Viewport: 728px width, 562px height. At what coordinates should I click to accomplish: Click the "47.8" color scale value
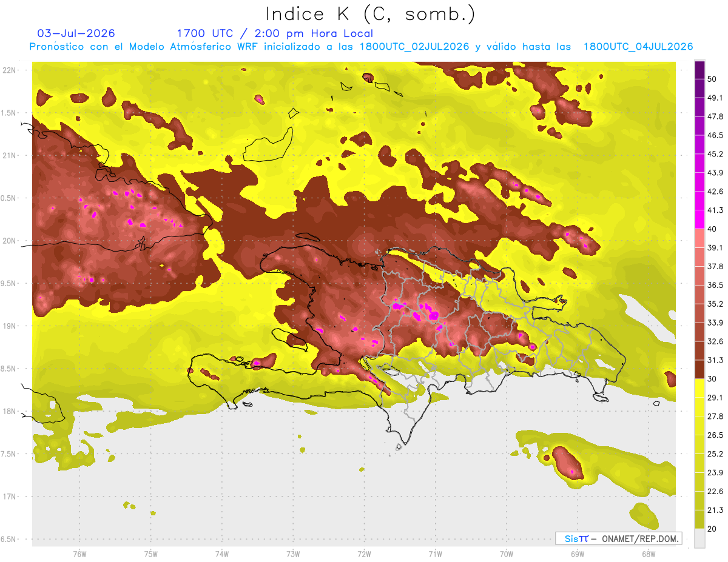(x=715, y=116)
